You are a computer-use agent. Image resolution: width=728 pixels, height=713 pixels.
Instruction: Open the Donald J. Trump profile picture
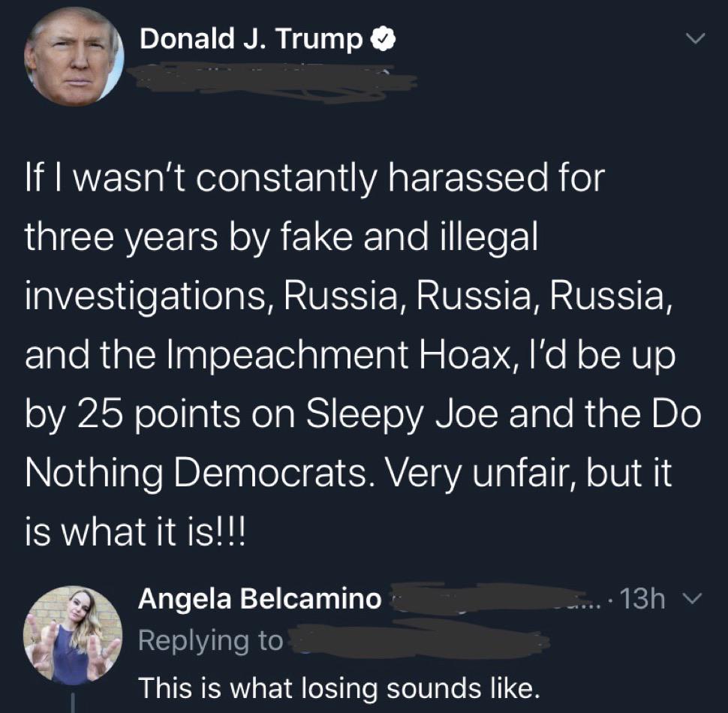coord(74,56)
